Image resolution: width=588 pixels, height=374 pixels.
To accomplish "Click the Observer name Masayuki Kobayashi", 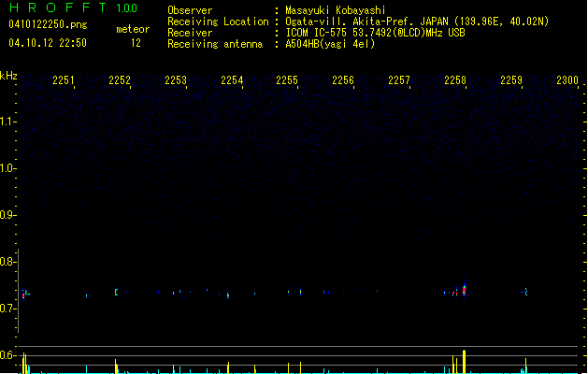I will pyautogui.click(x=336, y=10).
